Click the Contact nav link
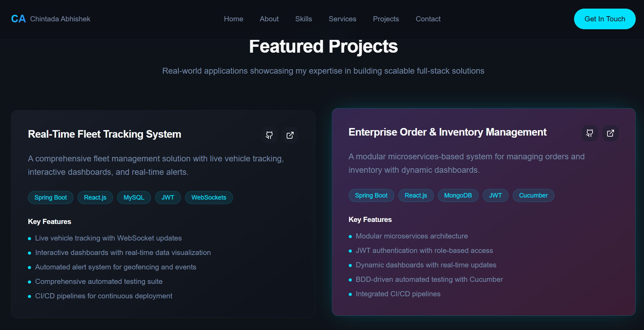 click(x=428, y=19)
